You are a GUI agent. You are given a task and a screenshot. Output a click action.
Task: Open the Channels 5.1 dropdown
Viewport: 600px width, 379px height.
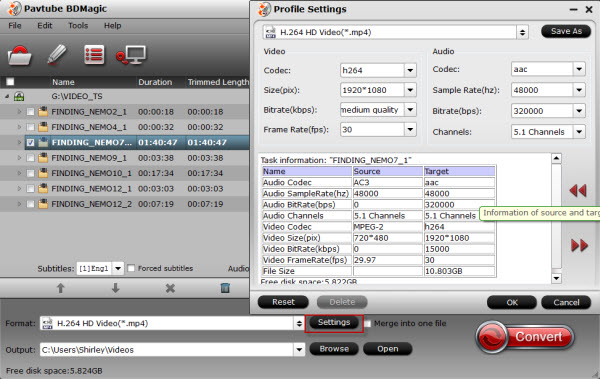click(579, 132)
